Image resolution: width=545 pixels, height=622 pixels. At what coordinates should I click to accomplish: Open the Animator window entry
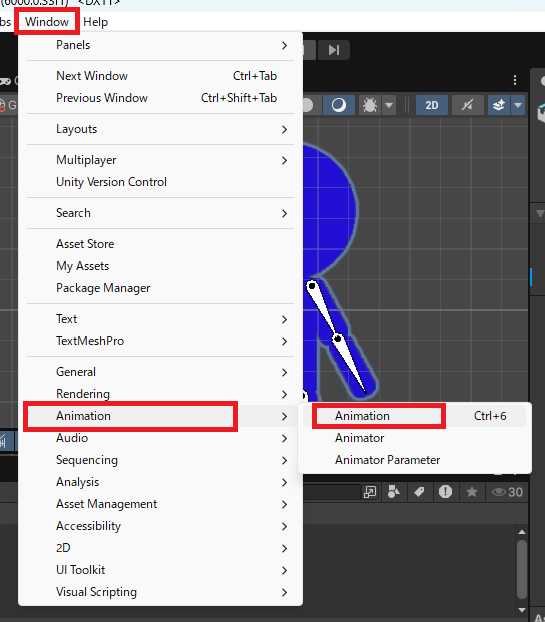click(415, 438)
